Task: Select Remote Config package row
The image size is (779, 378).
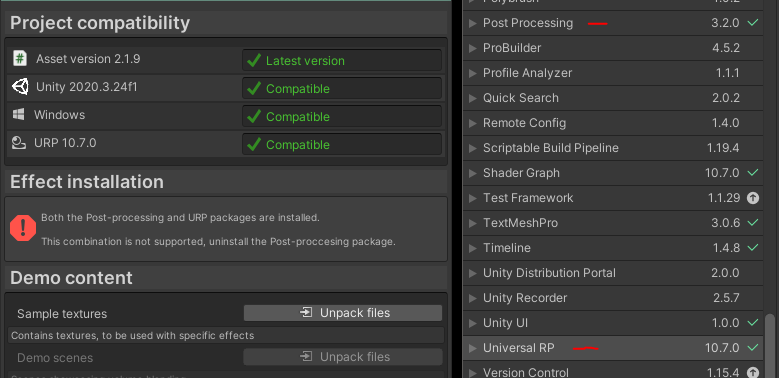Action: pyautogui.click(x=613, y=123)
